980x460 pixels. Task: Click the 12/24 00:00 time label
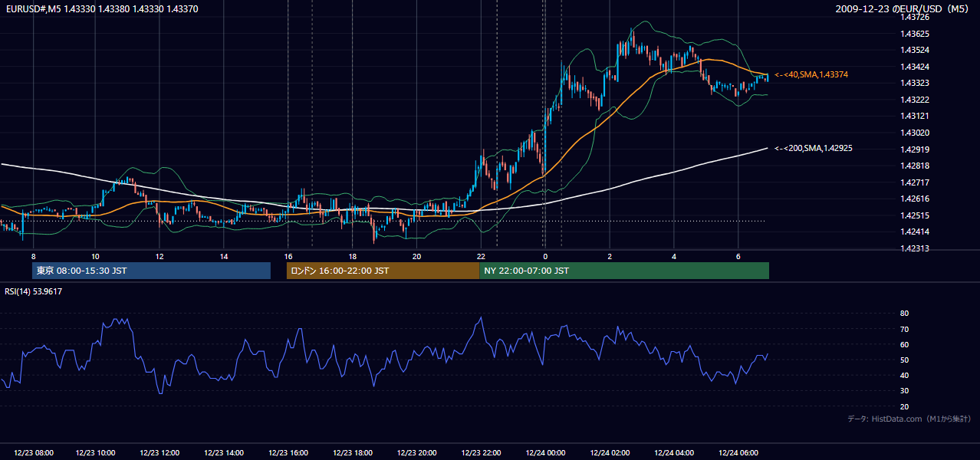point(545,453)
